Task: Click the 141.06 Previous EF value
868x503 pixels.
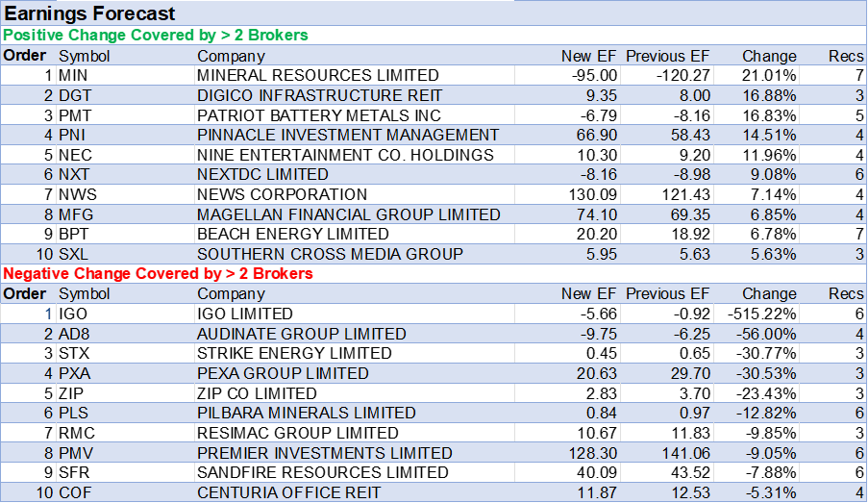Action: coord(687,453)
